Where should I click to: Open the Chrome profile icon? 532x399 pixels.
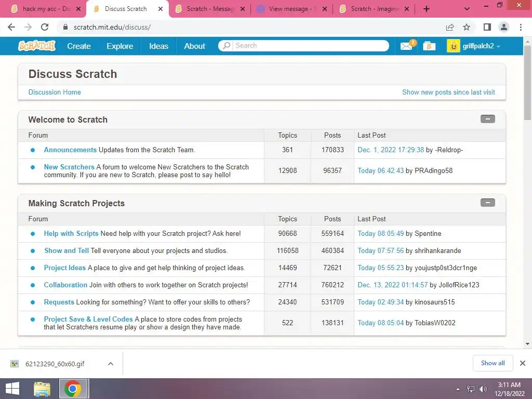click(504, 27)
